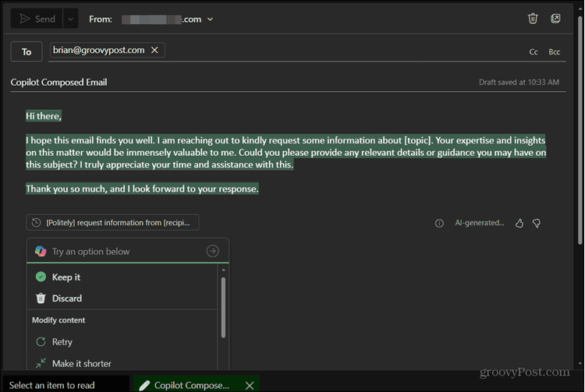Open the prompt history chip Politely request information
Image resolution: width=585 pixels, height=392 pixels.
(112, 222)
